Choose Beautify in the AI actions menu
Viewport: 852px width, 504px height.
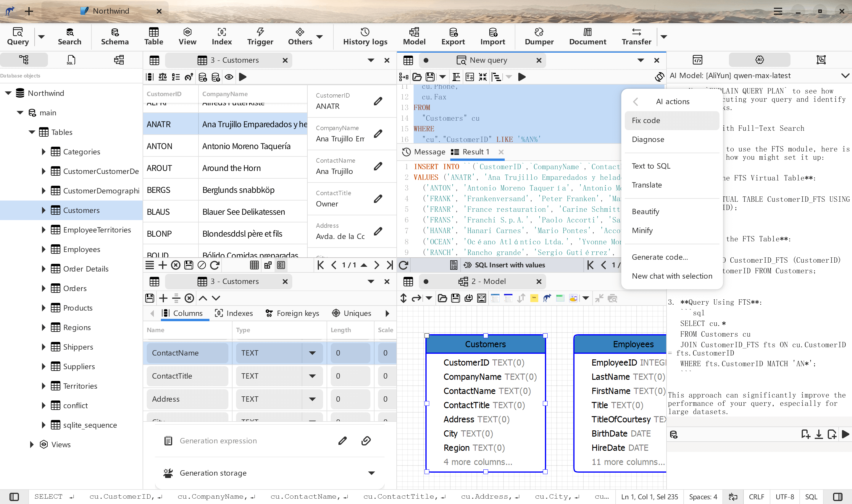(645, 211)
